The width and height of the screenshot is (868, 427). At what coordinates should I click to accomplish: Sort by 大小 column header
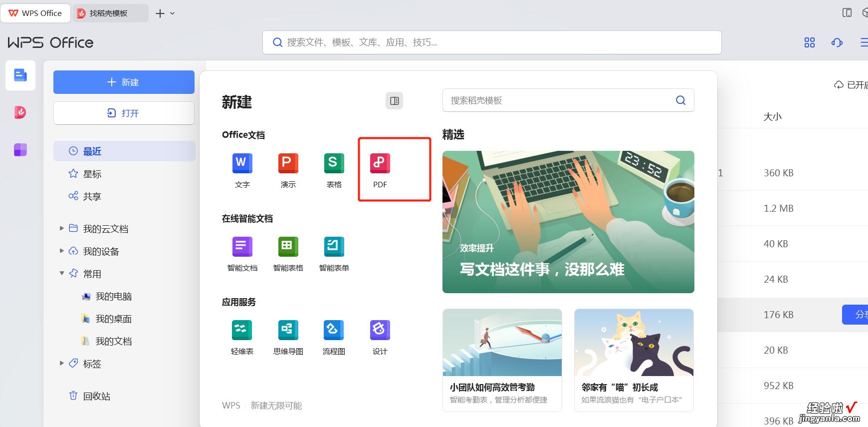click(772, 116)
